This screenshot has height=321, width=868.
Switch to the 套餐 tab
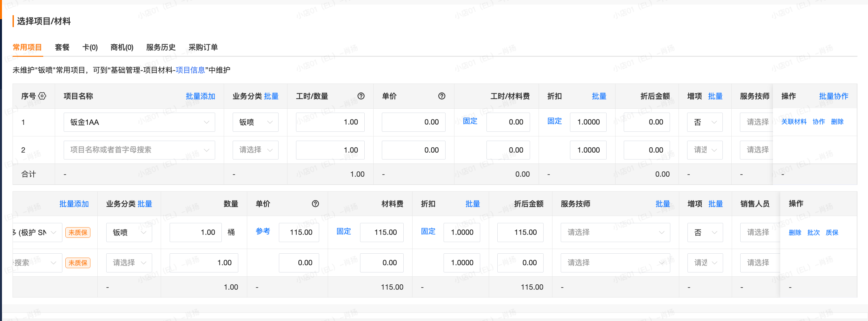click(x=62, y=47)
